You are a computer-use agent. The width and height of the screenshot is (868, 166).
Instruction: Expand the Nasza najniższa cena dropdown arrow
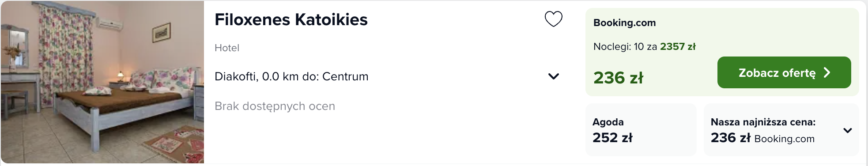coord(847,130)
